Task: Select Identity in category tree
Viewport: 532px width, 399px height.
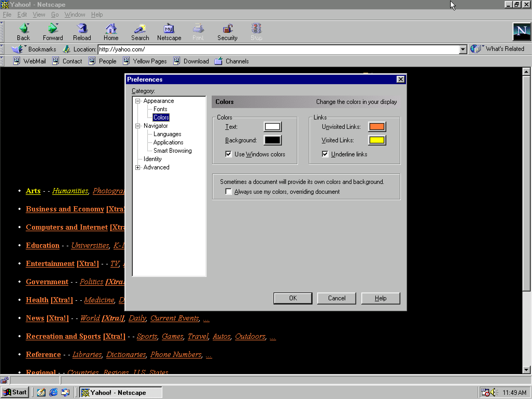Action: tap(152, 159)
